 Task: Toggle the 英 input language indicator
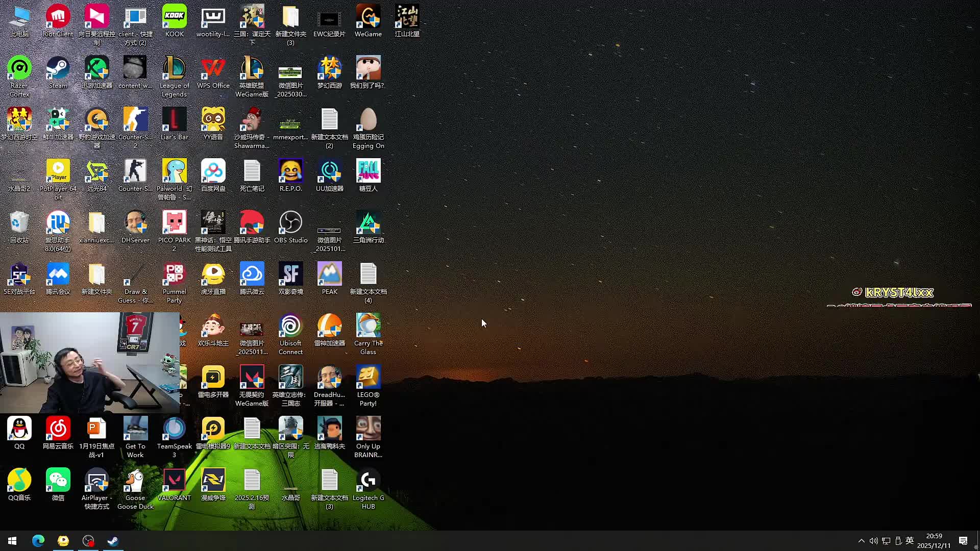(x=910, y=541)
